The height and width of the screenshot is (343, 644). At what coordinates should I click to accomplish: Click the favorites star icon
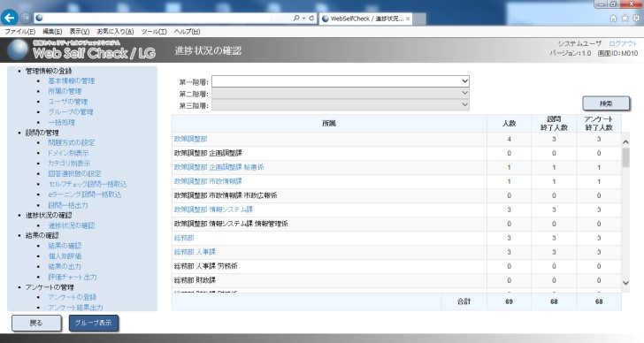(x=625, y=18)
